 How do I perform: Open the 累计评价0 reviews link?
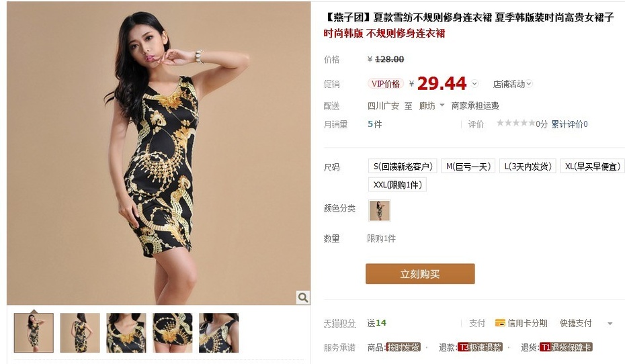569,124
